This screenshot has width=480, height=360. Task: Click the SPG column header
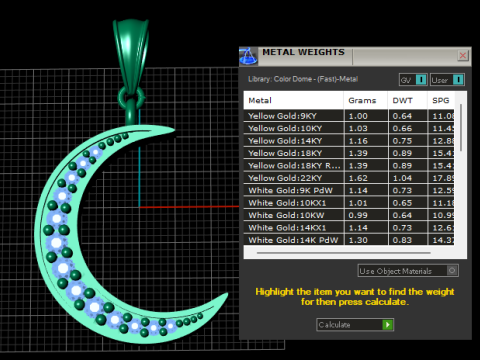(x=441, y=100)
